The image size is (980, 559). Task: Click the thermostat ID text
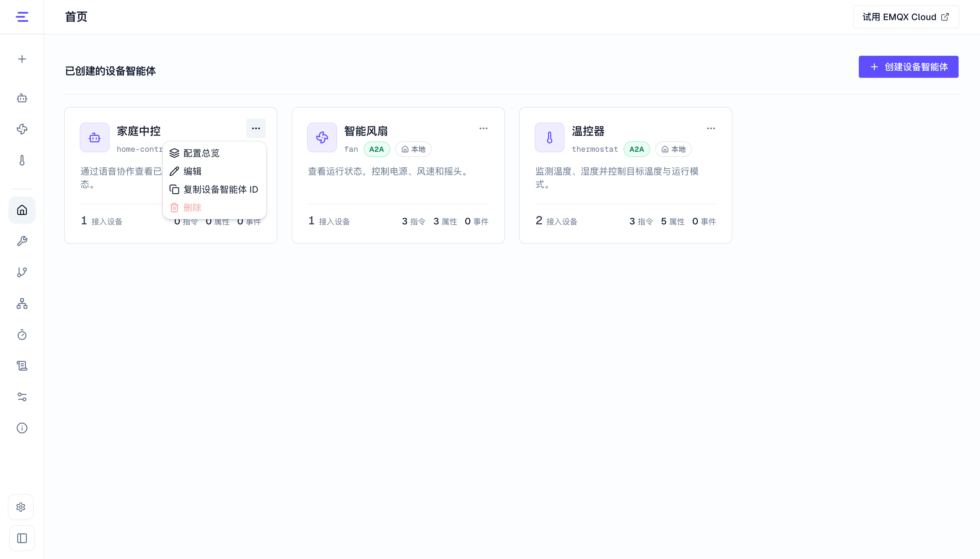tap(595, 149)
